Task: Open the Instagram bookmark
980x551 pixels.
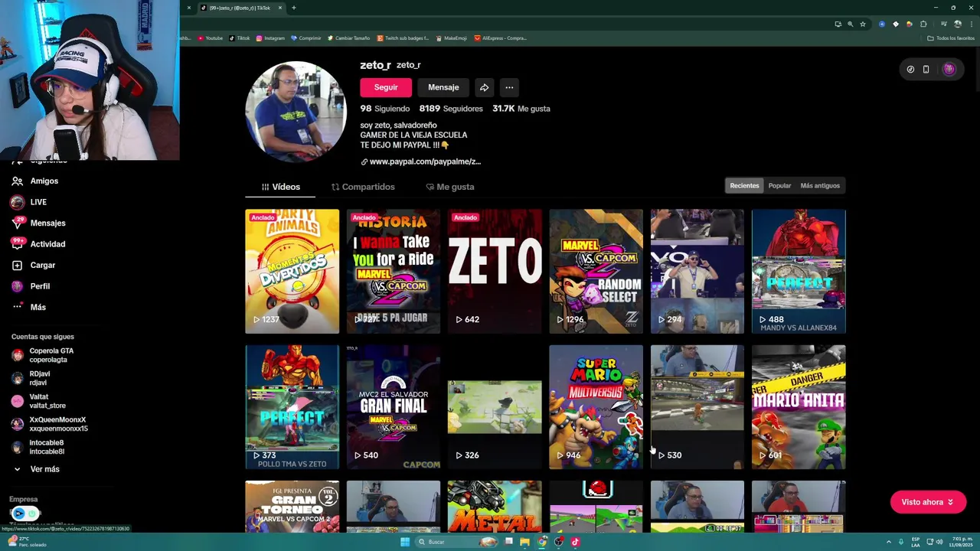Action: click(270, 37)
